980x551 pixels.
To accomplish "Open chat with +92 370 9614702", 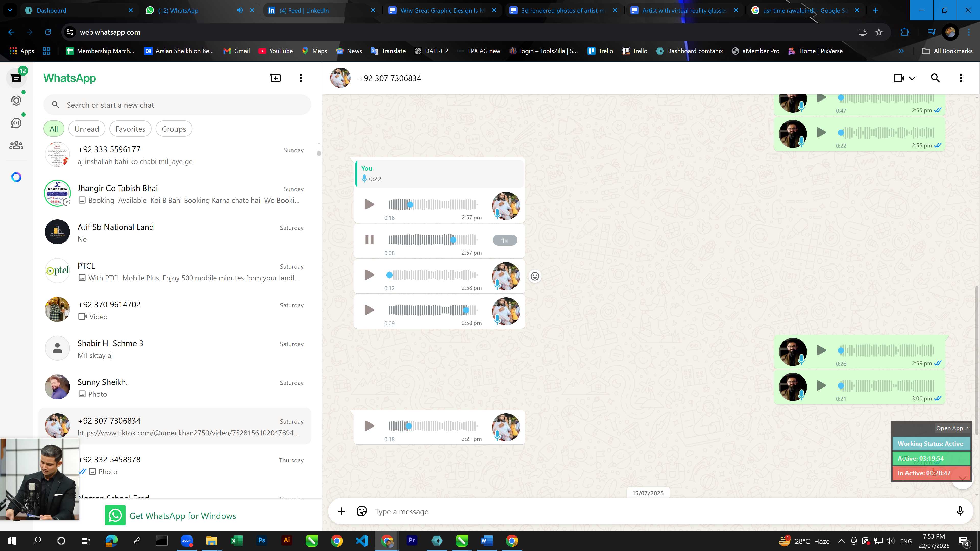I will 175,310.
